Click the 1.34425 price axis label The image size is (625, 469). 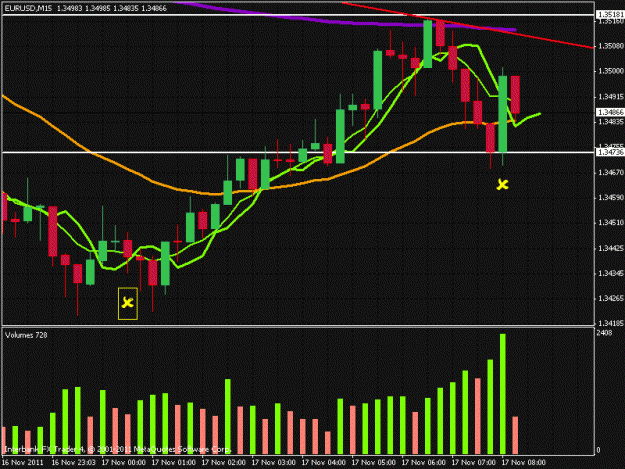click(x=611, y=248)
